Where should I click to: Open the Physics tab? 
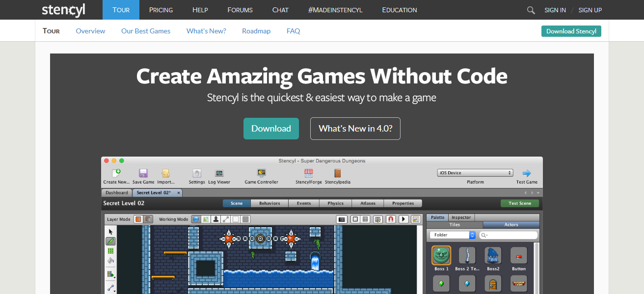[336, 203]
